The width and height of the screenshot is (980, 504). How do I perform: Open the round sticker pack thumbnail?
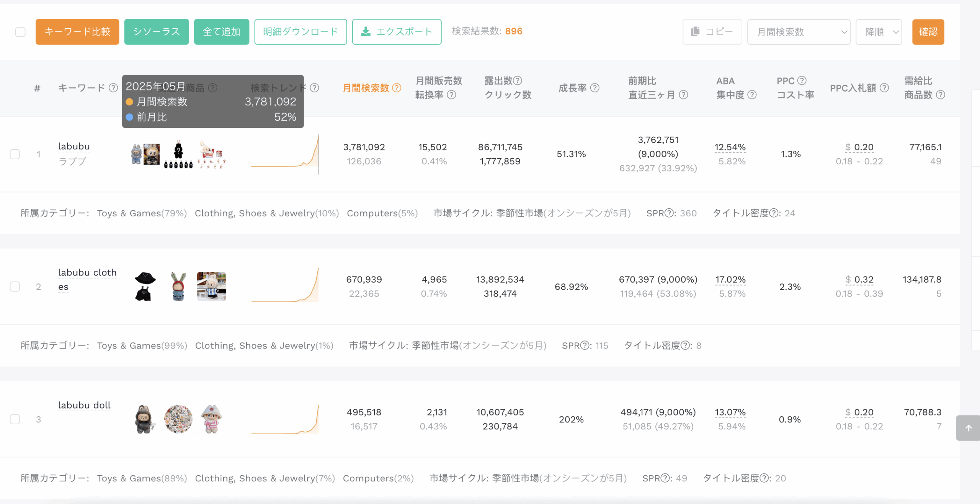tap(178, 419)
